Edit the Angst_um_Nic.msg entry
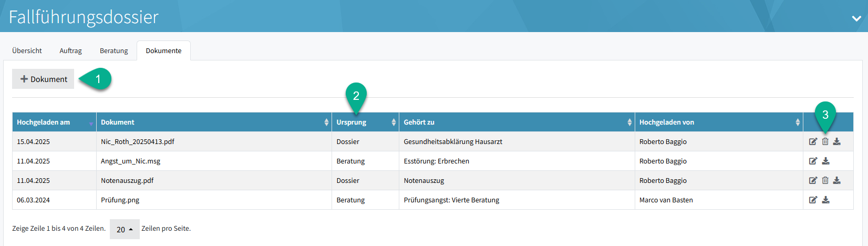 (813, 161)
